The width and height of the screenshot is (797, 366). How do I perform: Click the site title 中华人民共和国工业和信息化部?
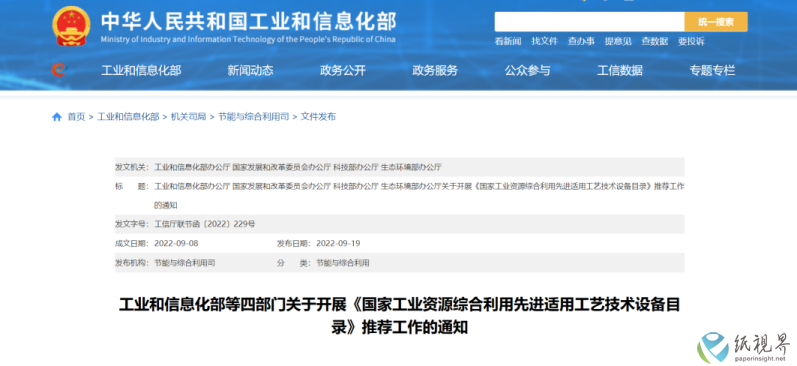pyautogui.click(x=248, y=21)
